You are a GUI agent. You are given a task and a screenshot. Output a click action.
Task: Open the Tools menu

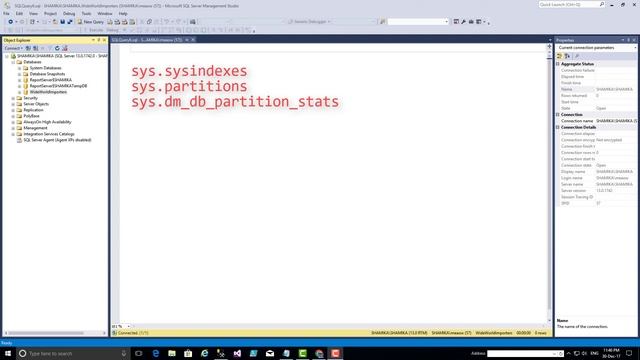(x=86, y=13)
